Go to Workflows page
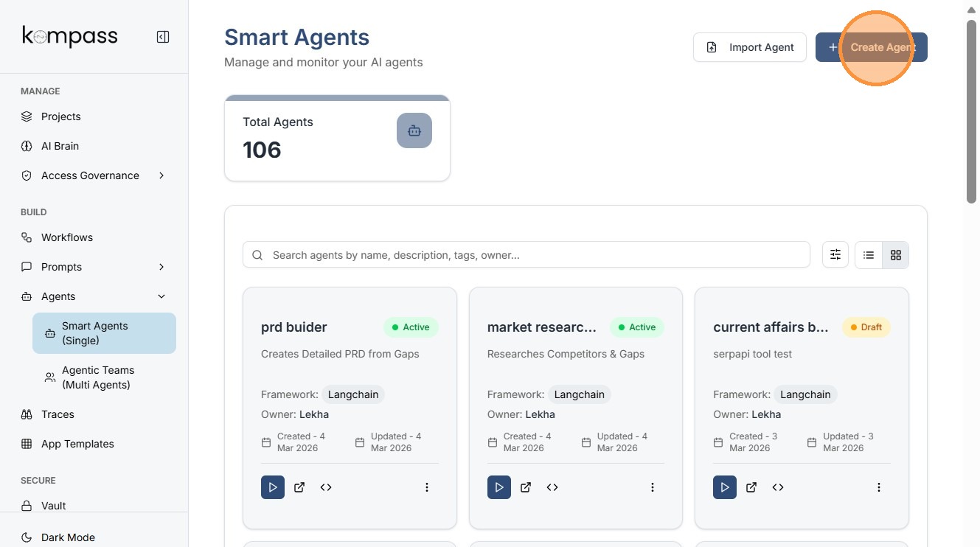Image resolution: width=980 pixels, height=547 pixels. point(67,237)
